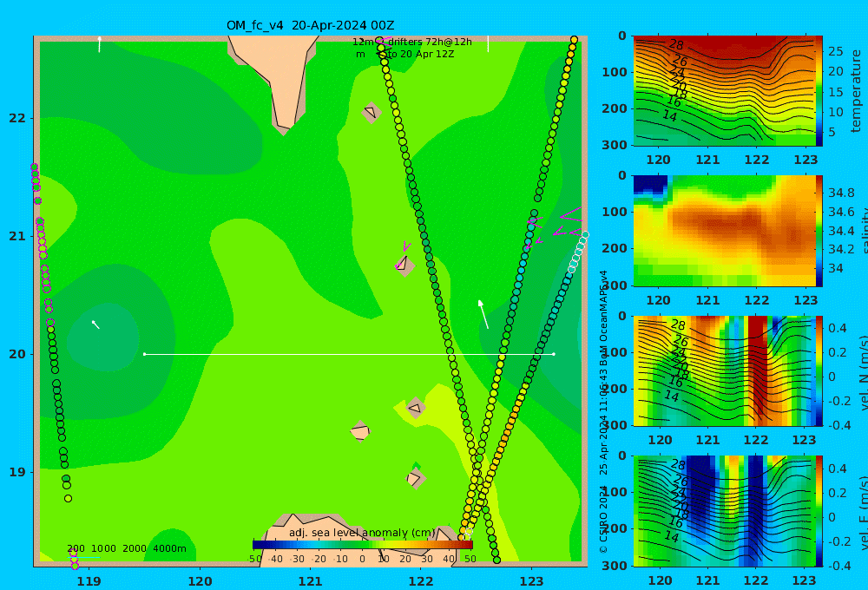The image size is (868, 590).
Task: Click the sea level anomaly color bar
Action: 363,545
